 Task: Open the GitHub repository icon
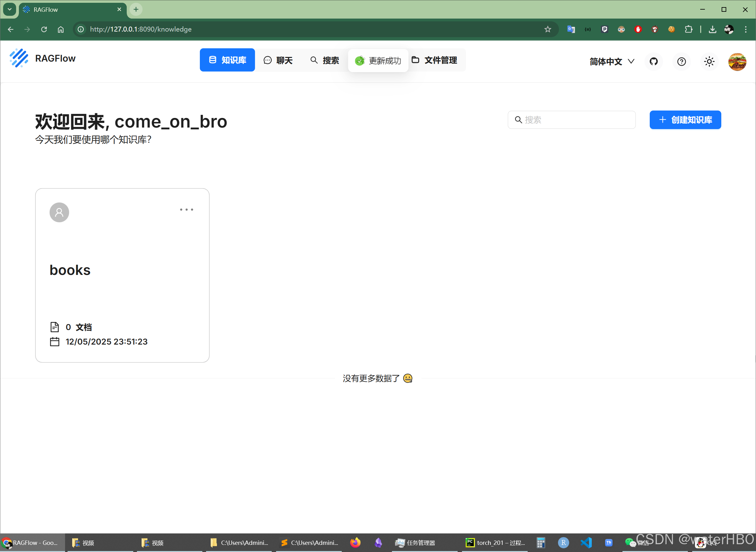[x=653, y=62]
